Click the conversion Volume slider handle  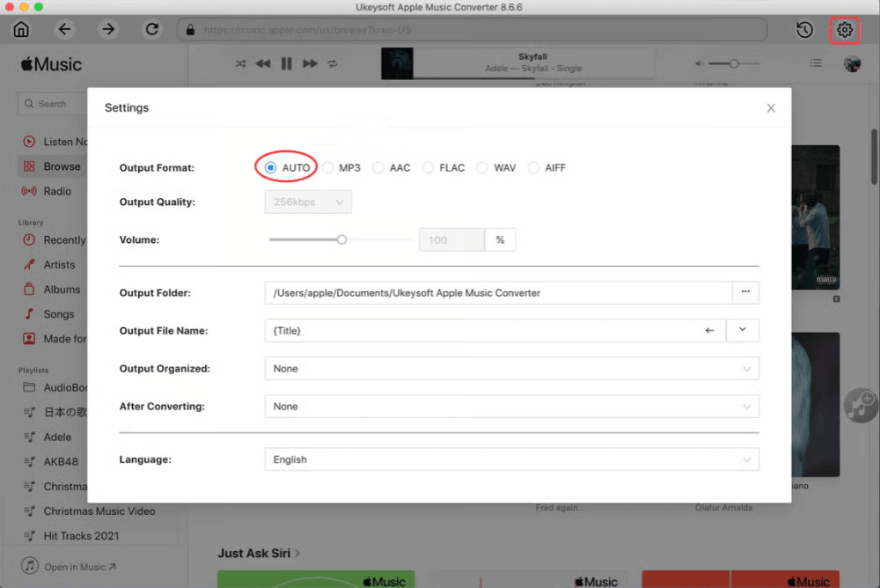(341, 239)
